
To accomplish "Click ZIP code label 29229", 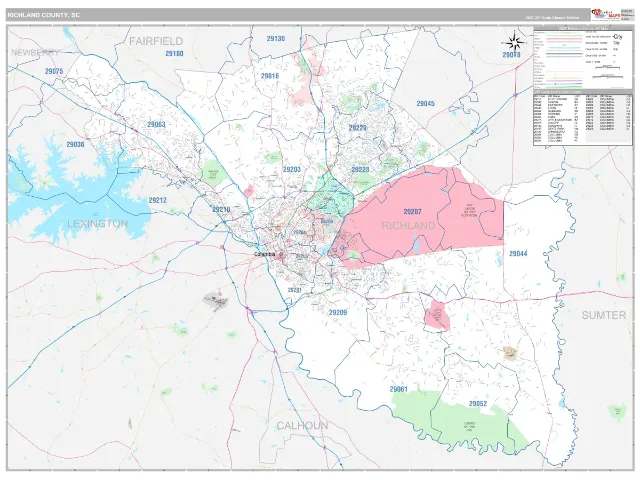I will coord(358,128).
